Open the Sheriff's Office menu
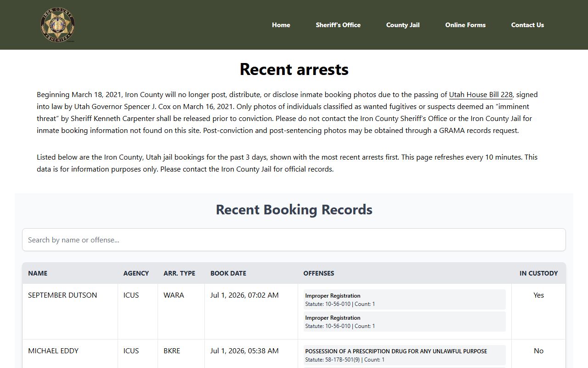Viewport: 588px width, 368px height. point(338,25)
